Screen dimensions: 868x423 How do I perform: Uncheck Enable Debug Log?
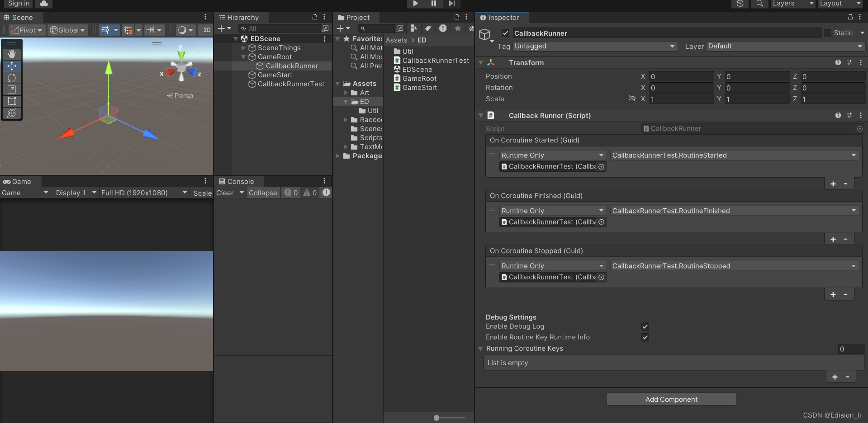(x=645, y=326)
